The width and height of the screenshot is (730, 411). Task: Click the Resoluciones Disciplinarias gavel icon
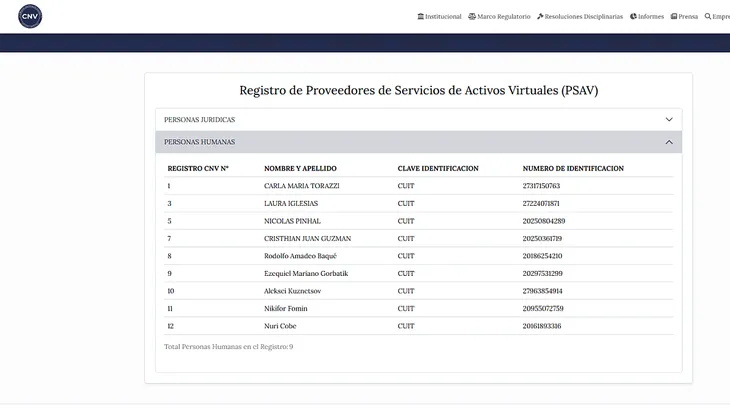point(540,16)
